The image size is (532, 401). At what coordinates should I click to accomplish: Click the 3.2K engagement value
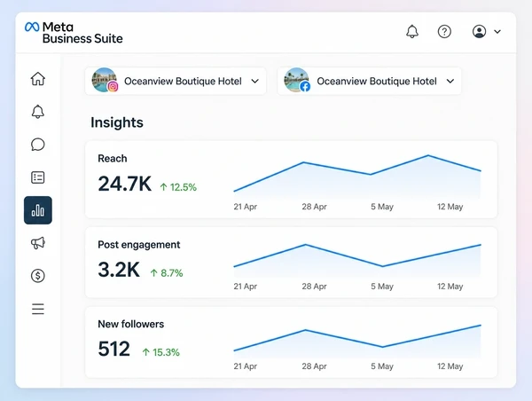tap(119, 270)
